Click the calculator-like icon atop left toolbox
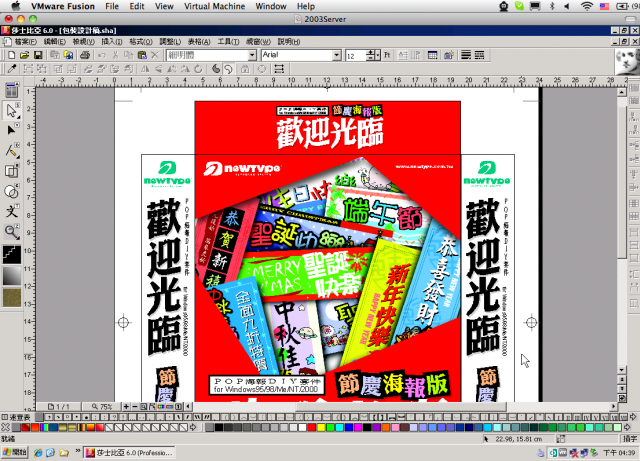The image size is (640, 461). tap(11, 90)
